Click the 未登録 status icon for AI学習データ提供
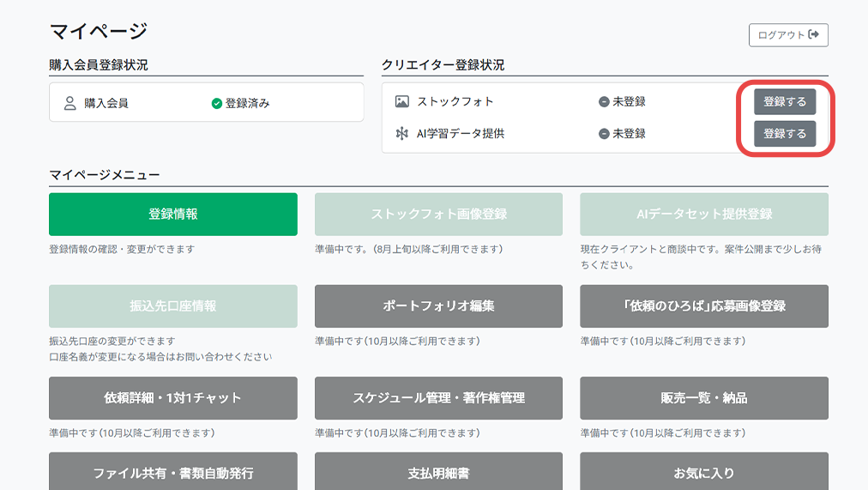The image size is (868, 490). click(x=604, y=133)
